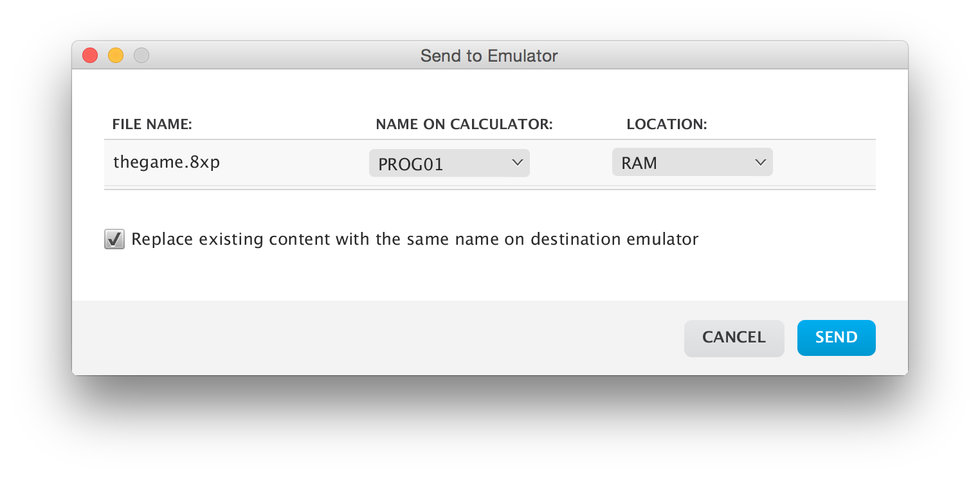980x478 pixels.
Task: Click the 'Replace existing content' label text
Action: (x=415, y=240)
